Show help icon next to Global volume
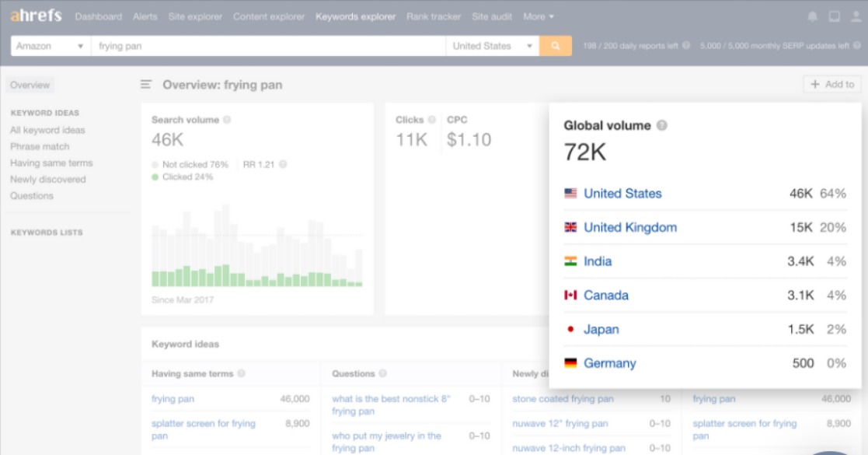 coord(661,125)
